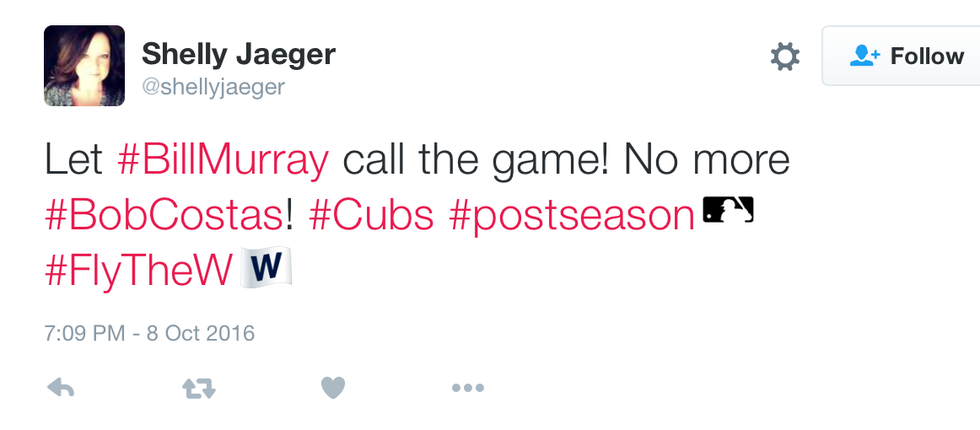View the #Cubs hashtag feed
This screenshot has height=430, width=980.
click(x=371, y=215)
